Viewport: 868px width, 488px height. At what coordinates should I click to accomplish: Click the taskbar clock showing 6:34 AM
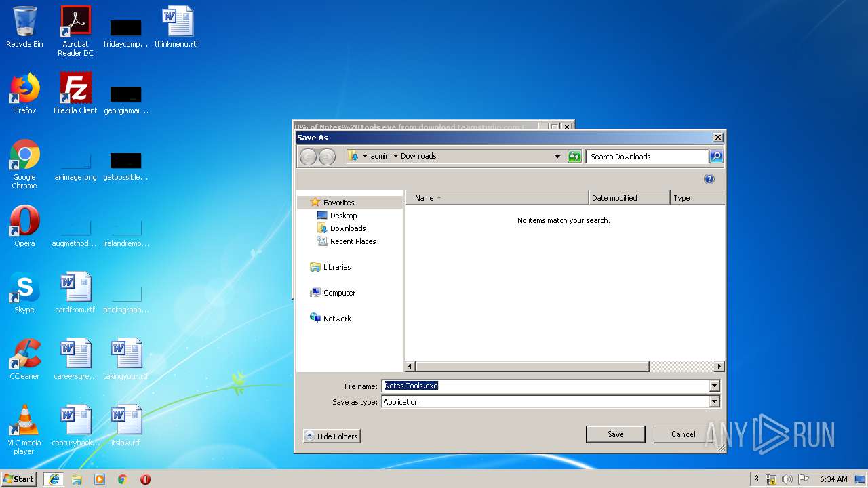coord(833,479)
